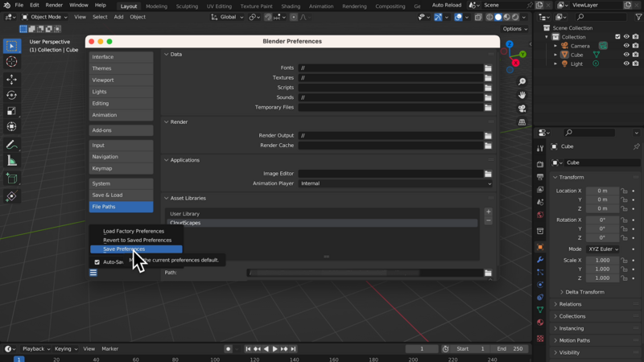The height and width of the screenshot is (362, 644).
Task: Select the Transform tool
Action: coord(11,127)
